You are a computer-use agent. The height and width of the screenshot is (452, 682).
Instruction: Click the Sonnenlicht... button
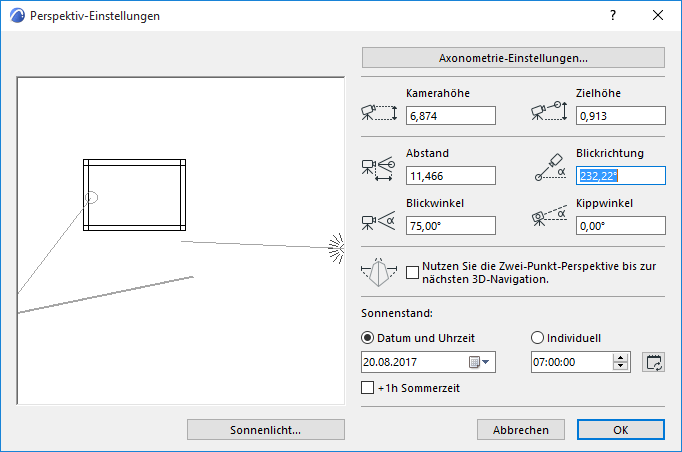point(266,429)
